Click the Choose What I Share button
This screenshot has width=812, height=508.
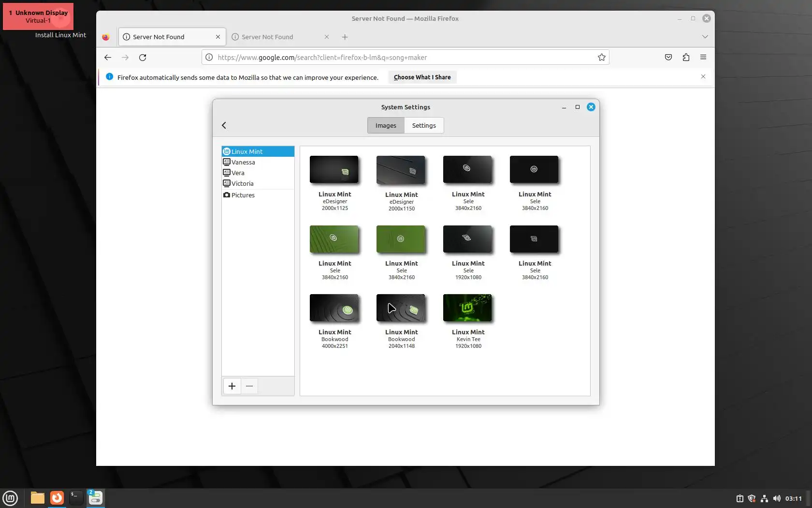[x=422, y=77]
